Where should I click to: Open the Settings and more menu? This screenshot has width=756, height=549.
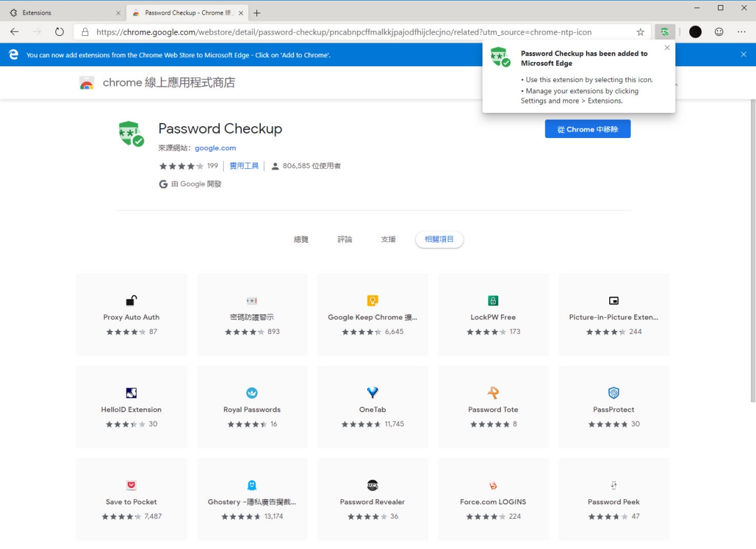[x=742, y=32]
